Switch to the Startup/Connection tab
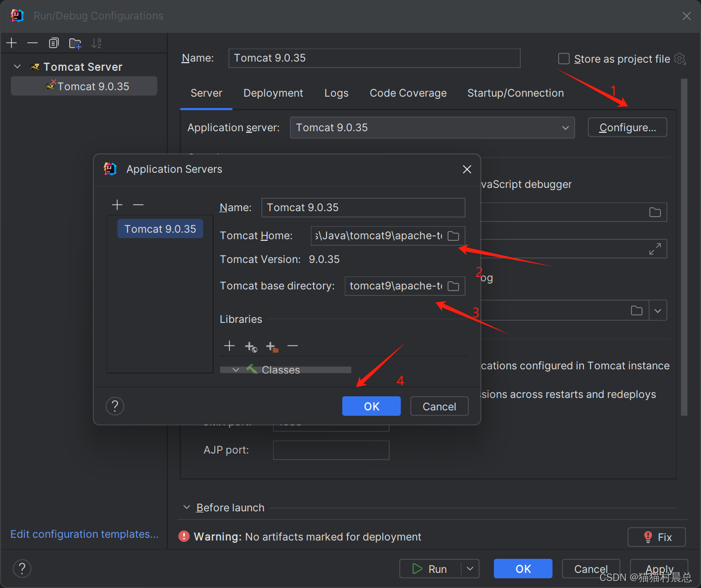This screenshot has width=701, height=588. point(515,93)
